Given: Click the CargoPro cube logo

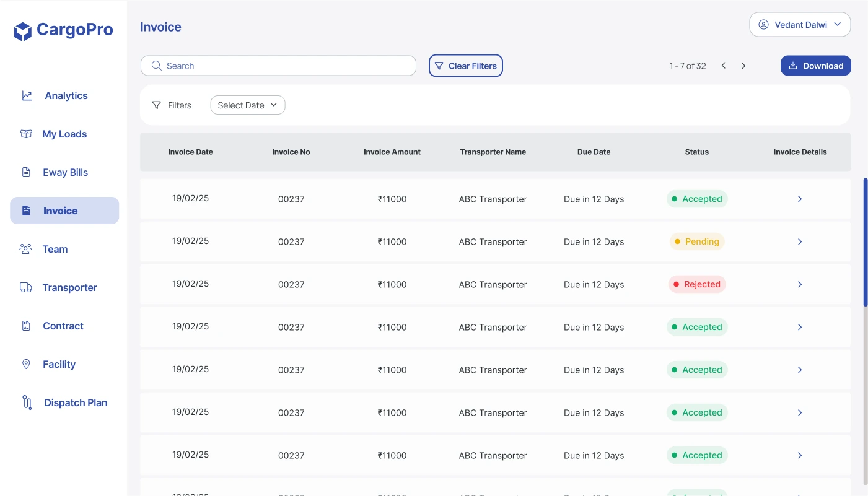Looking at the screenshot, I should 23,31.
